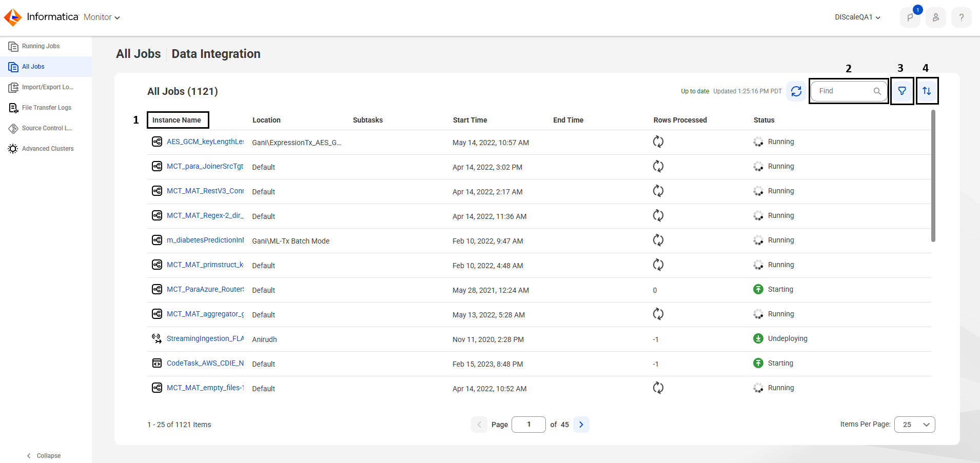Sort by End Time column header
The height and width of the screenshot is (463, 980).
[568, 120]
